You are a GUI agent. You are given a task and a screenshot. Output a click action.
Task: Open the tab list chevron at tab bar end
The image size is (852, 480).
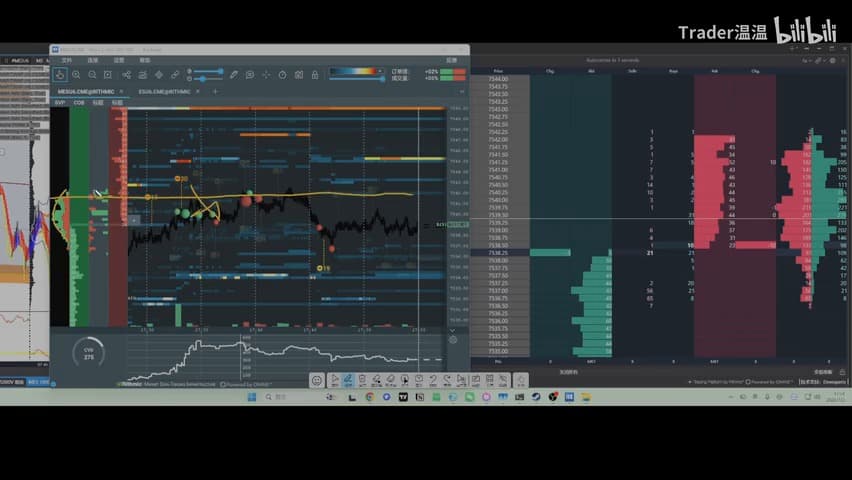point(462,91)
